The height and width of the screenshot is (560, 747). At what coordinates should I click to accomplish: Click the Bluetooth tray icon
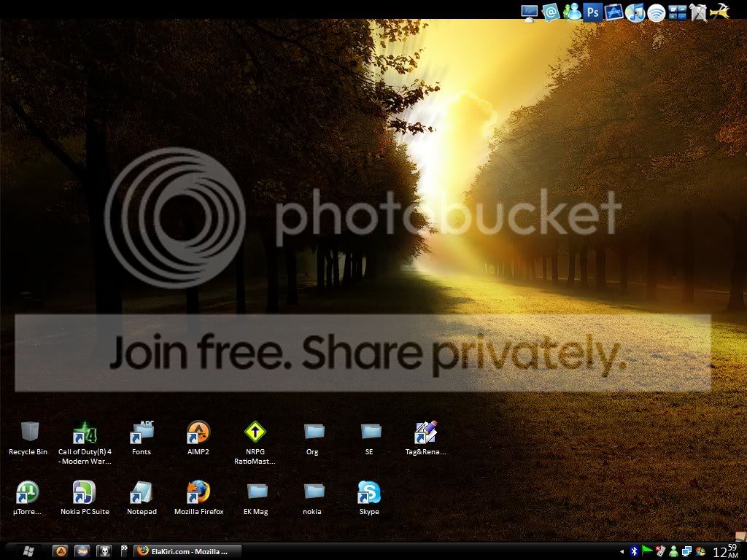(634, 551)
